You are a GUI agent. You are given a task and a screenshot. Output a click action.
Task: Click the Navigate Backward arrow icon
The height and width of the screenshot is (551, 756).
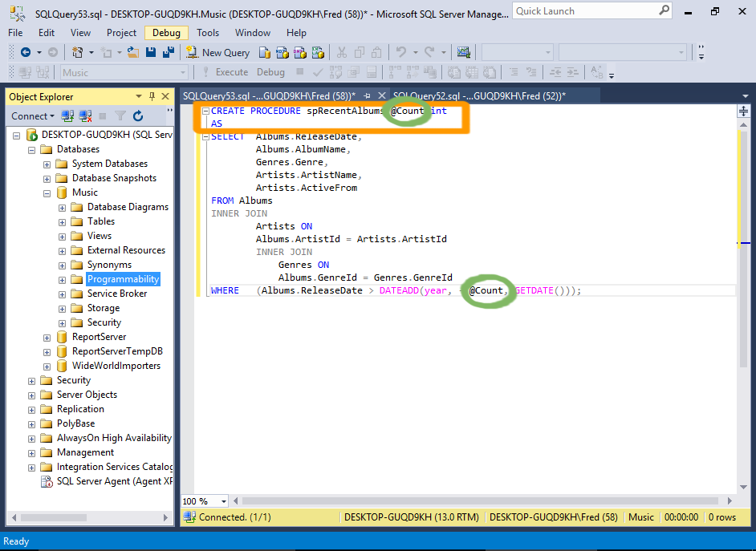tap(26, 52)
